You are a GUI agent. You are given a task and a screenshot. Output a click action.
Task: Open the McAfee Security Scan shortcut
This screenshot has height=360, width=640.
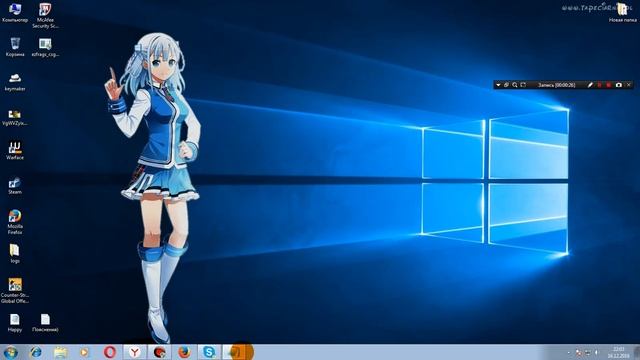click(x=45, y=15)
